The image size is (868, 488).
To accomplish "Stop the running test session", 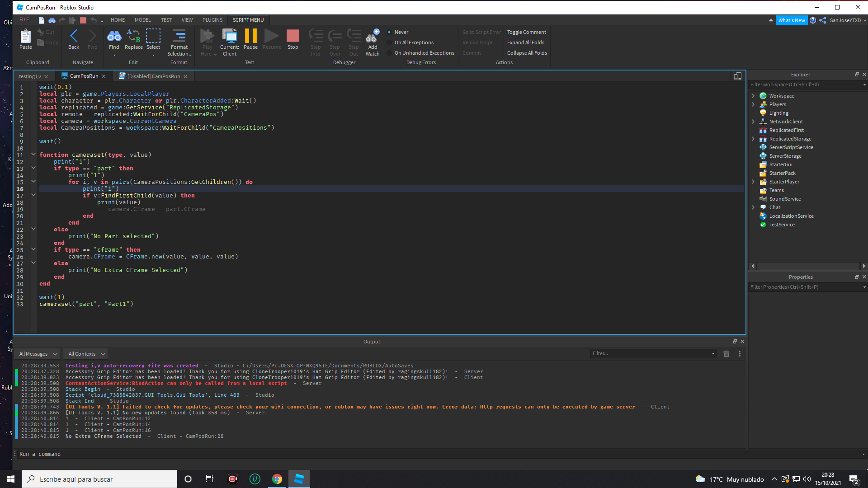I will pos(292,37).
